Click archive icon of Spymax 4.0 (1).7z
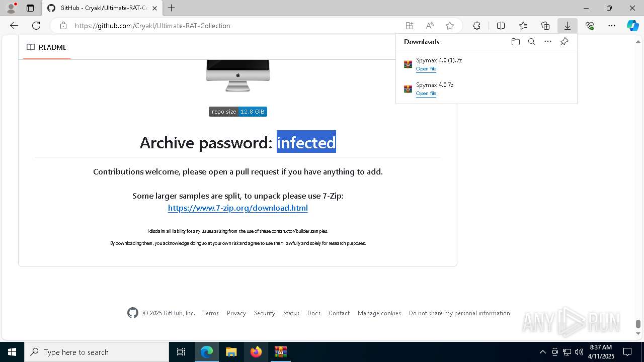This screenshot has width=644, height=362. (x=408, y=64)
